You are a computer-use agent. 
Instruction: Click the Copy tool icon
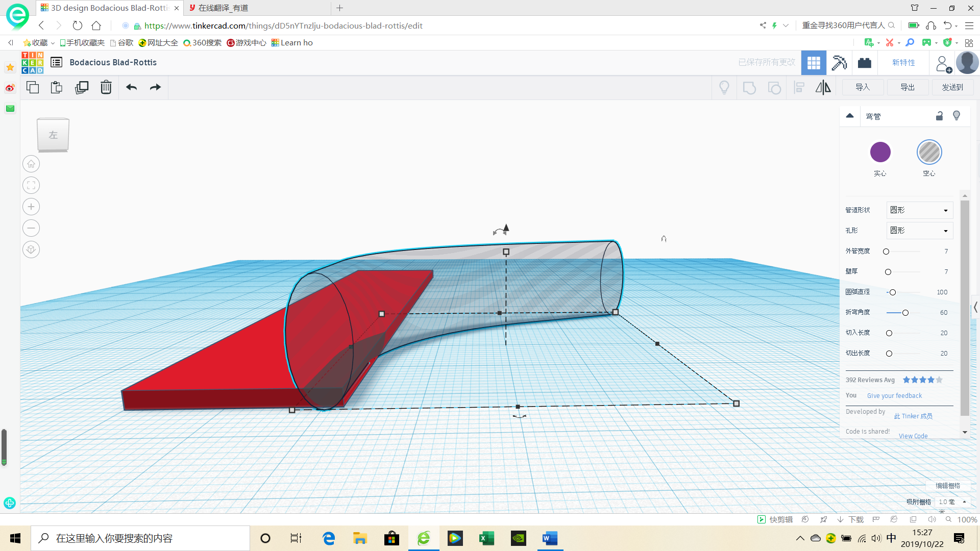pyautogui.click(x=32, y=87)
